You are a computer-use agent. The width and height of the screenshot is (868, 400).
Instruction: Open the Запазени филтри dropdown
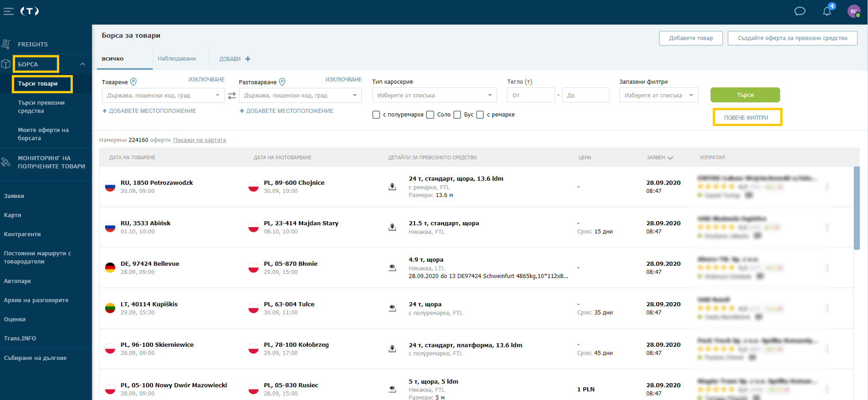659,95
